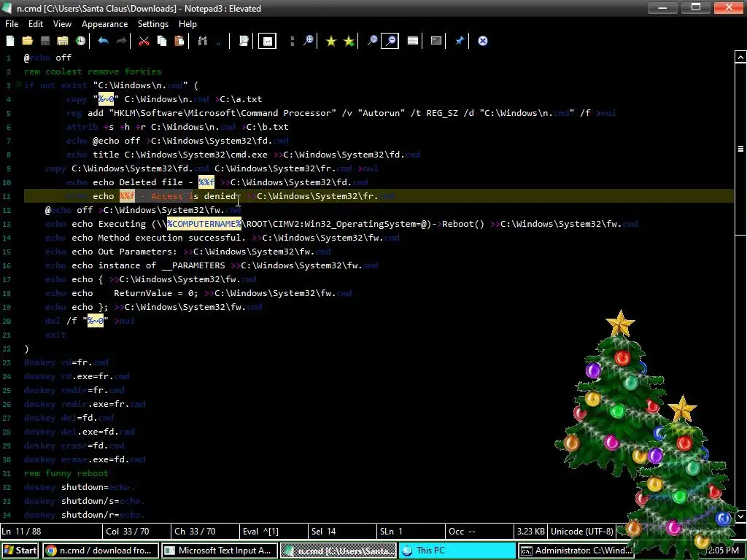Screen dimensions: 747x560
Task: Toggle Word Wrap toolbar button
Action: (267, 41)
